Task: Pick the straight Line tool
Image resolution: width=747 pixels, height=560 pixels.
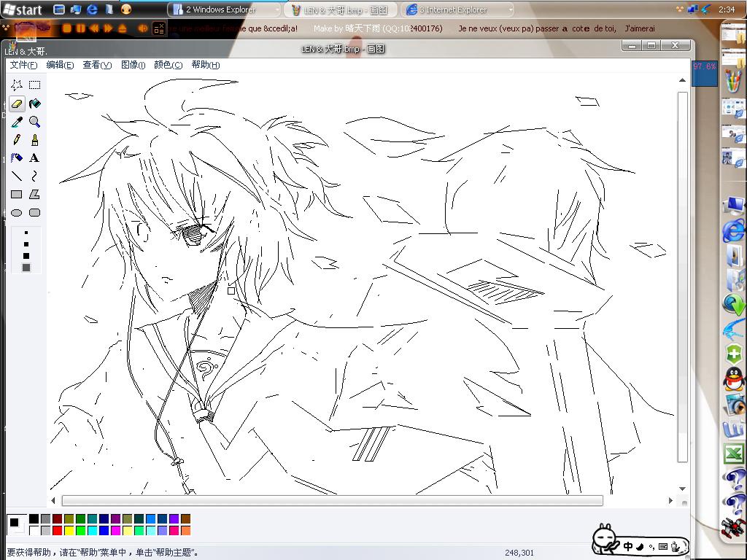Action: tap(17, 176)
